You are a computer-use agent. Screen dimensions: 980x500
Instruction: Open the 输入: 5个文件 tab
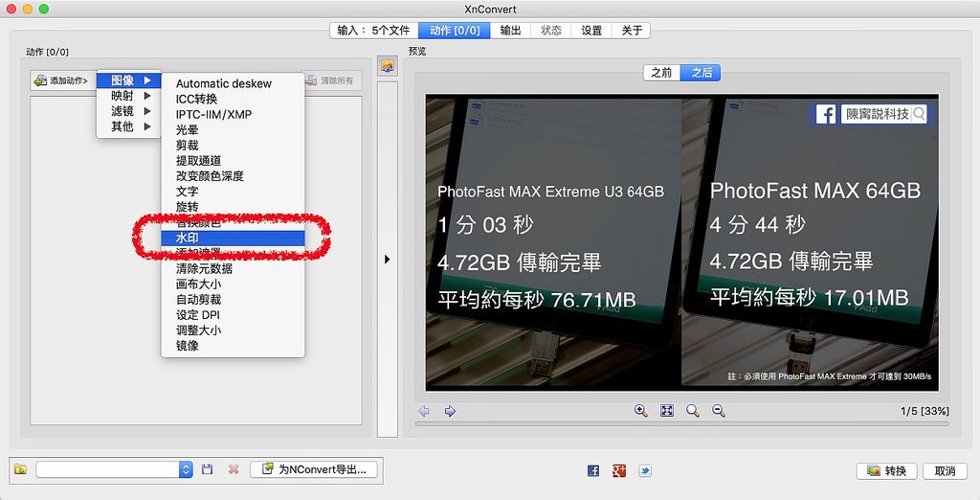pyautogui.click(x=374, y=30)
